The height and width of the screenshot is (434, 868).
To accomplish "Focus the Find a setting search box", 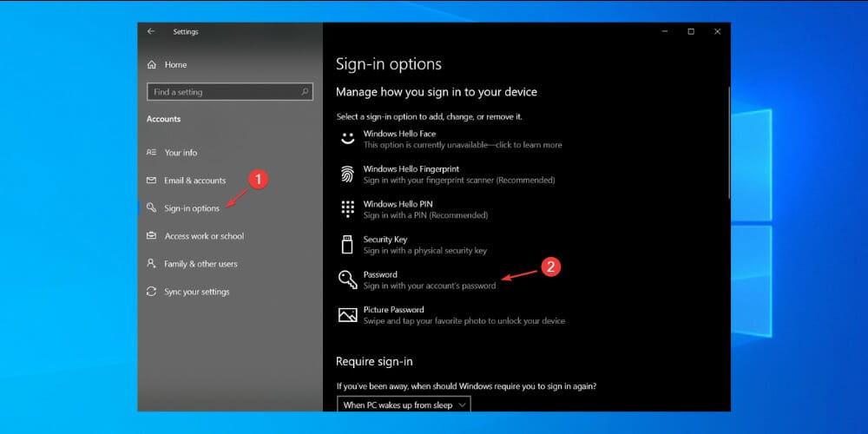I will coord(230,92).
